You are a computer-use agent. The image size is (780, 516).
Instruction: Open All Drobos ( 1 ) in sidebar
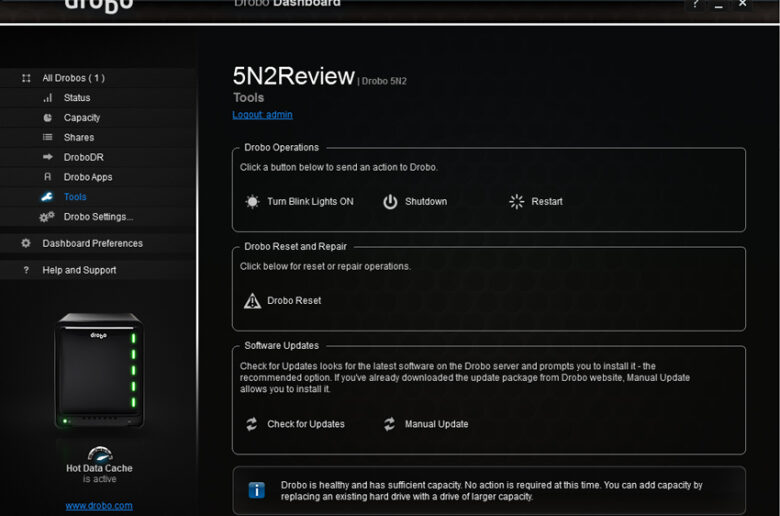point(74,78)
